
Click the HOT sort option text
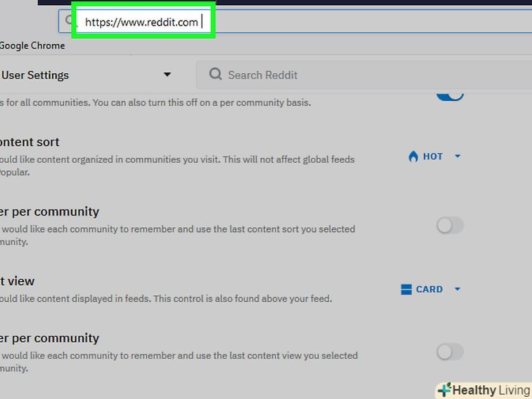click(x=433, y=156)
